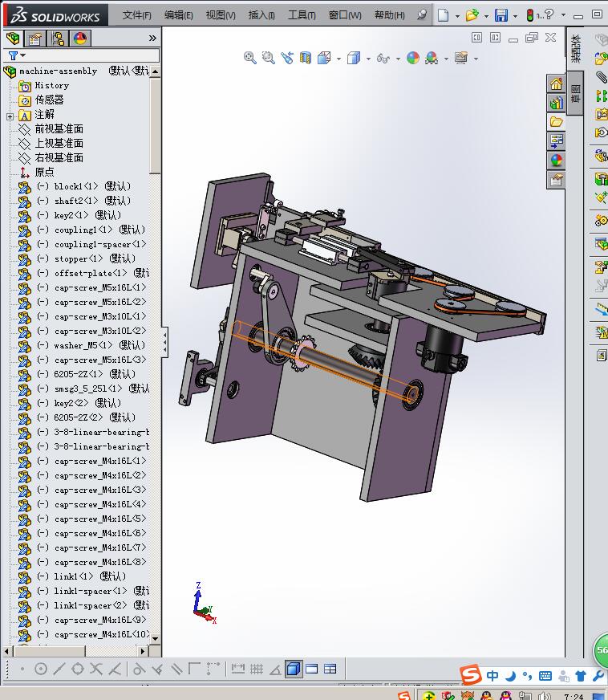
Task: Click the Display Style cube icon
Action: coord(353,58)
